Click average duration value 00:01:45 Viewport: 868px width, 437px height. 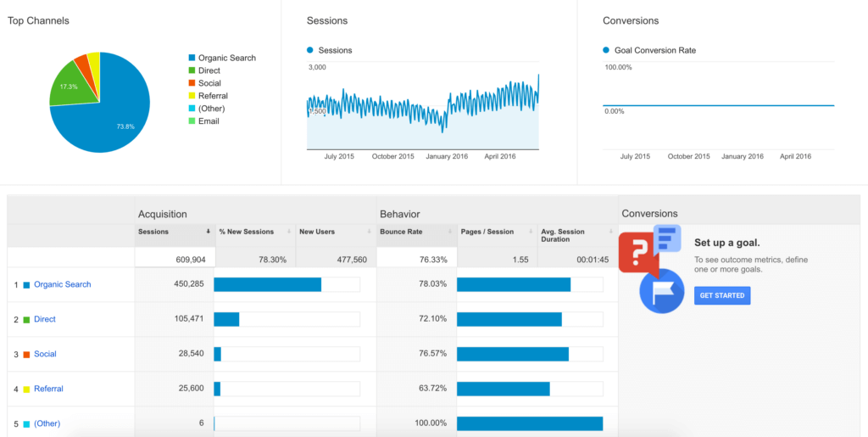(x=592, y=259)
